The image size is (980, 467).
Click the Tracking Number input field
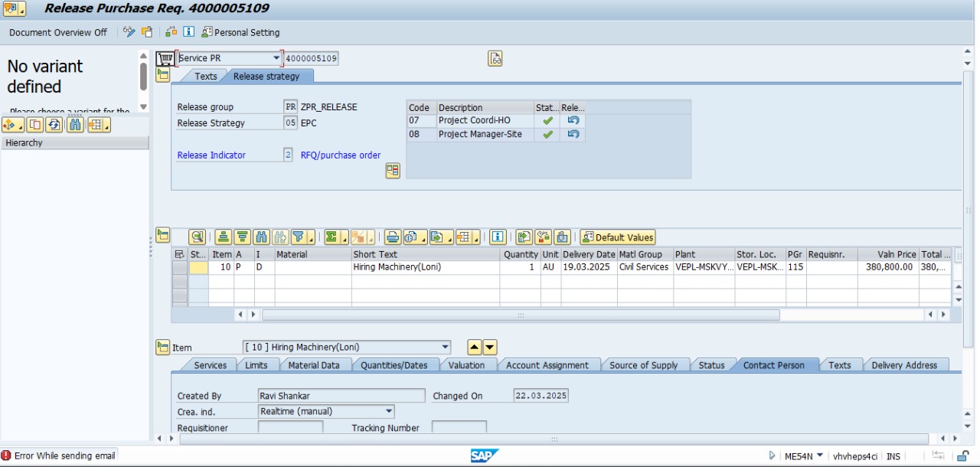point(459,427)
